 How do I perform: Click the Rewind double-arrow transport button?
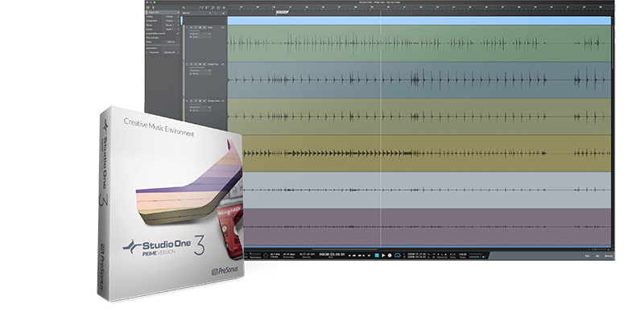click(x=354, y=256)
